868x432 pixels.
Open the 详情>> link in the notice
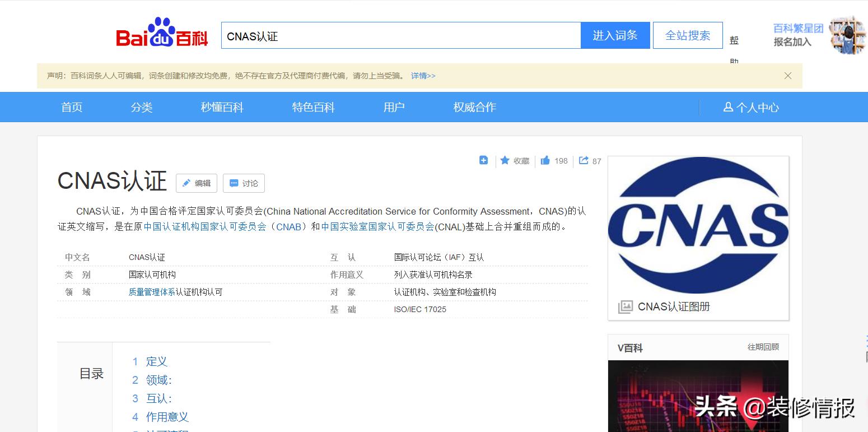coord(423,76)
